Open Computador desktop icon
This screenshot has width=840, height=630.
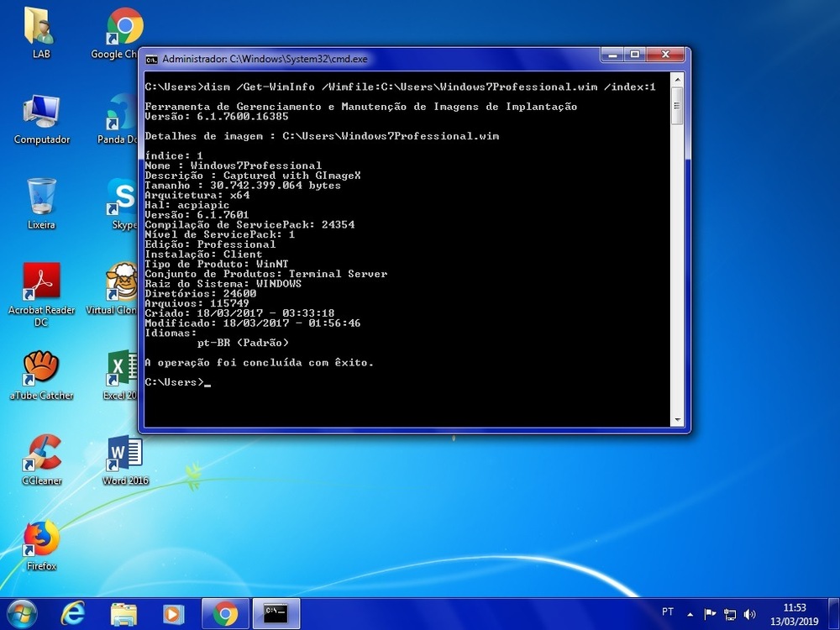point(41,113)
